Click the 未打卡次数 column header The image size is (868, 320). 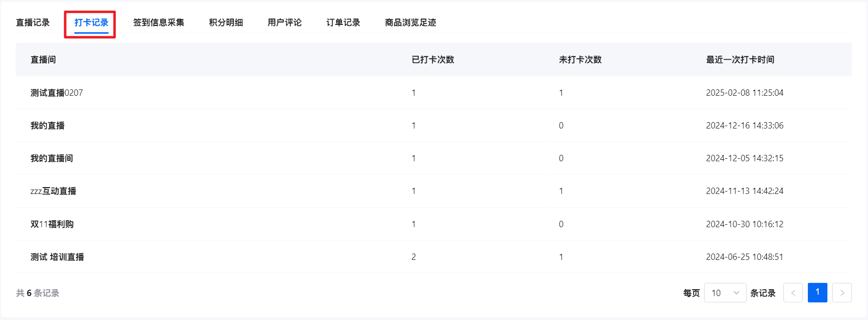[x=580, y=60]
